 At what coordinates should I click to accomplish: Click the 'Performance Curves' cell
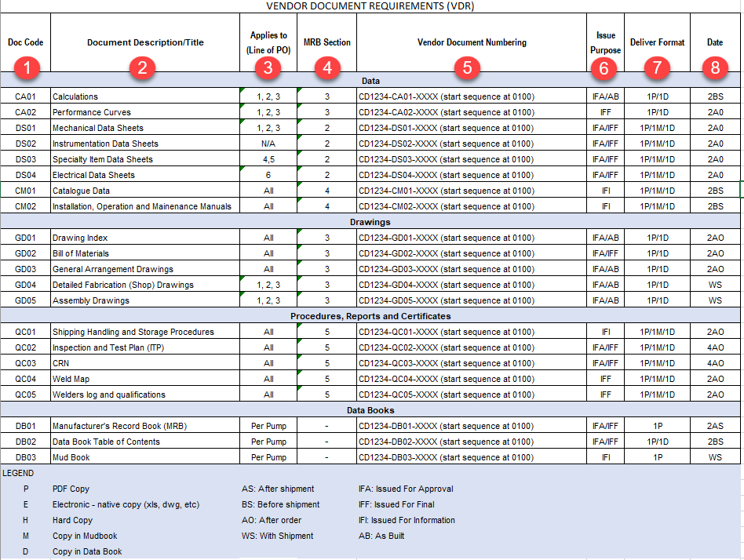click(145, 112)
